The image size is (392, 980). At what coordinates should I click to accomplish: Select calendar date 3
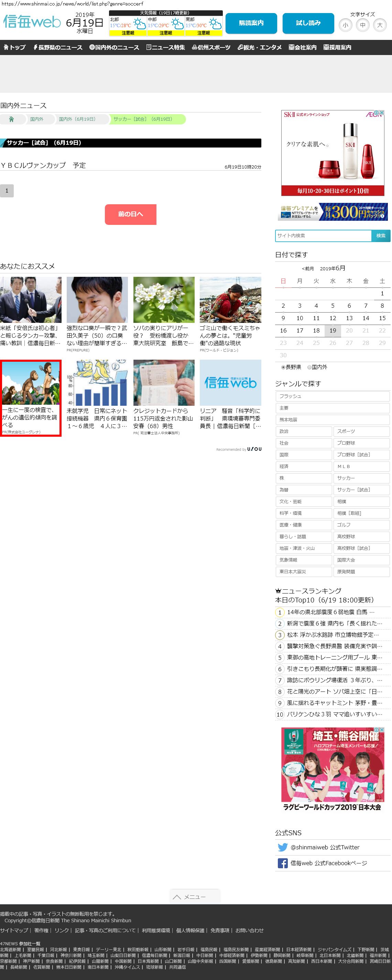pos(300,306)
